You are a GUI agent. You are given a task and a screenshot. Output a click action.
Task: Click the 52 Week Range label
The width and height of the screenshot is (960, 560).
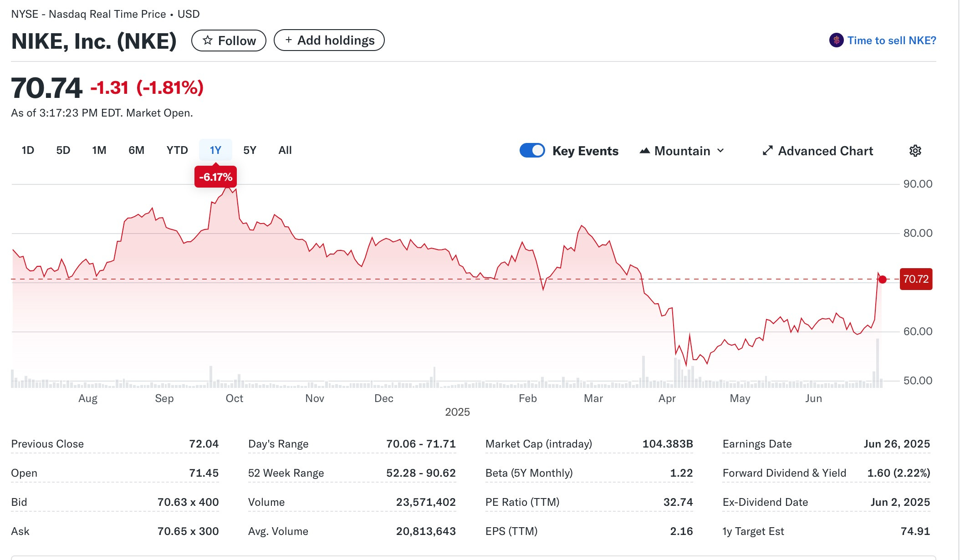(x=286, y=473)
